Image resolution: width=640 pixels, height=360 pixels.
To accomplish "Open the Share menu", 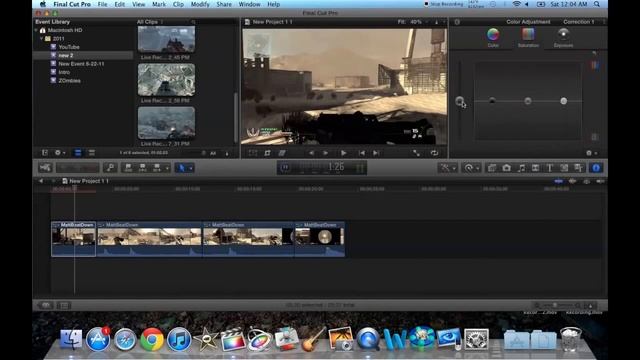I will pos(224,4).
